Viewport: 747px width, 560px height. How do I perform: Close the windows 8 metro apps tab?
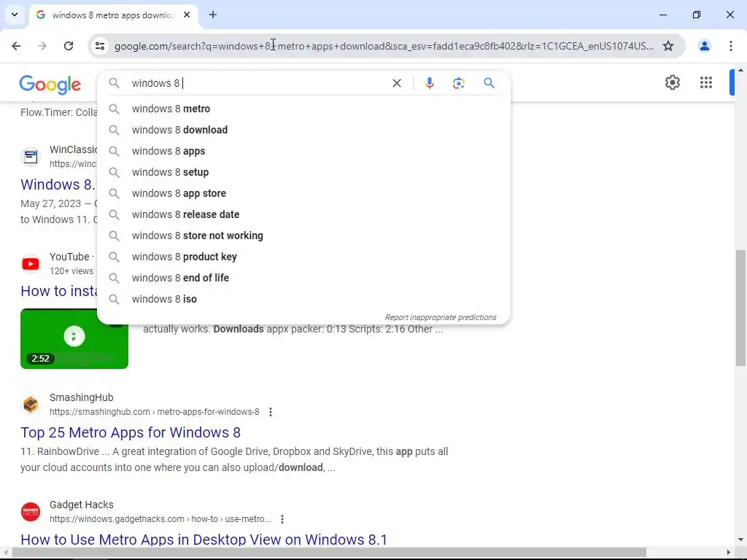point(187,15)
